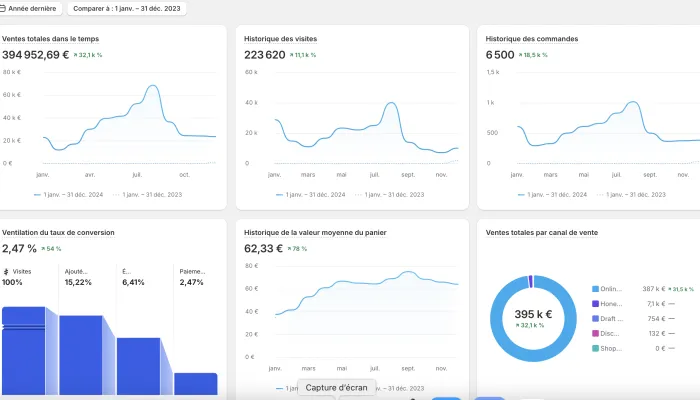
Task: Click the pink Disc... channel swatch
Action: (595, 333)
